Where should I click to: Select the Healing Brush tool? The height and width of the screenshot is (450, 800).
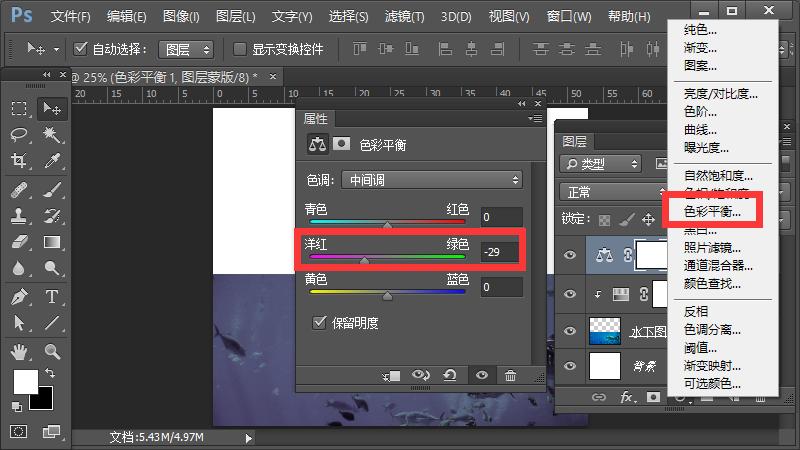(19, 190)
